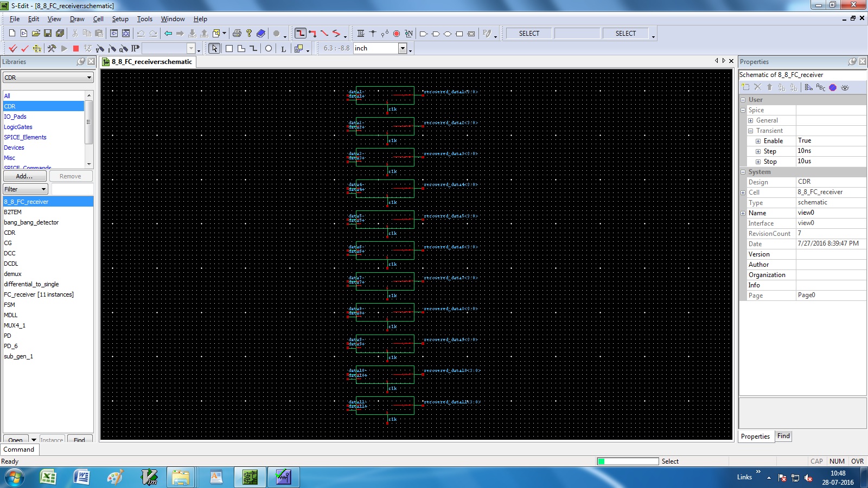Click the hammer and wrench setup icon
This screenshot has width=868, height=488.
52,48
